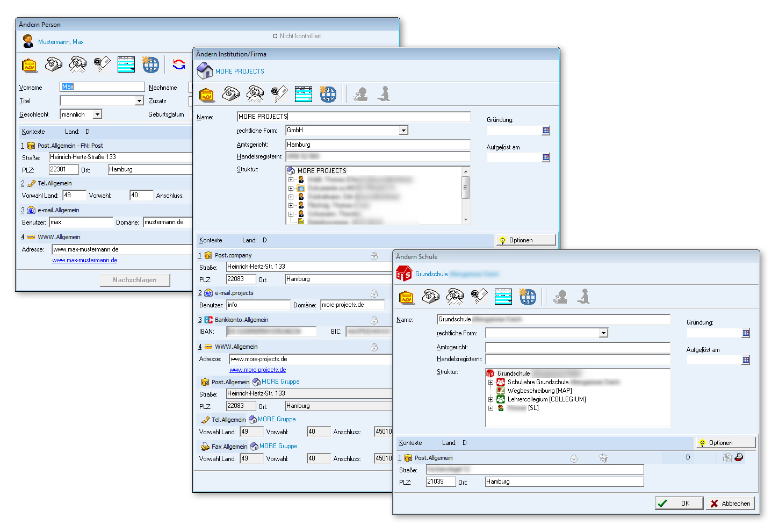This screenshot has width=779, height=532.
Task: Click the OK button in Schule dialog
Action: coord(679,504)
